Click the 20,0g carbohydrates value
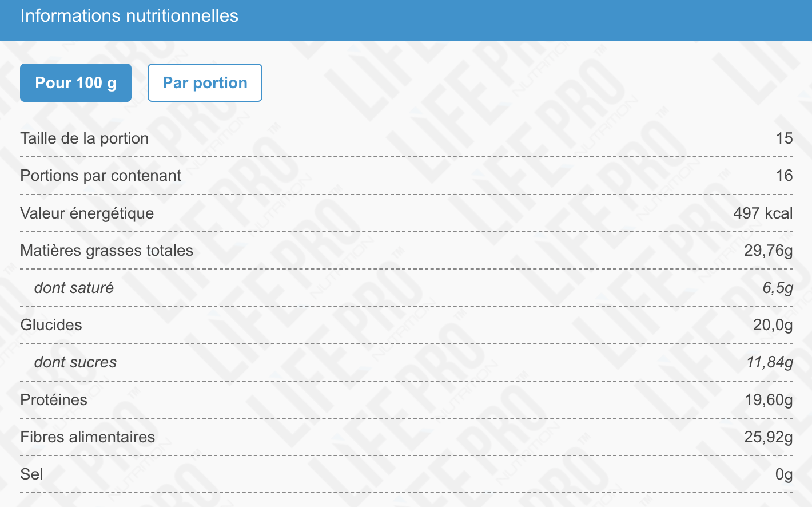Image resolution: width=812 pixels, height=507 pixels. (773, 325)
